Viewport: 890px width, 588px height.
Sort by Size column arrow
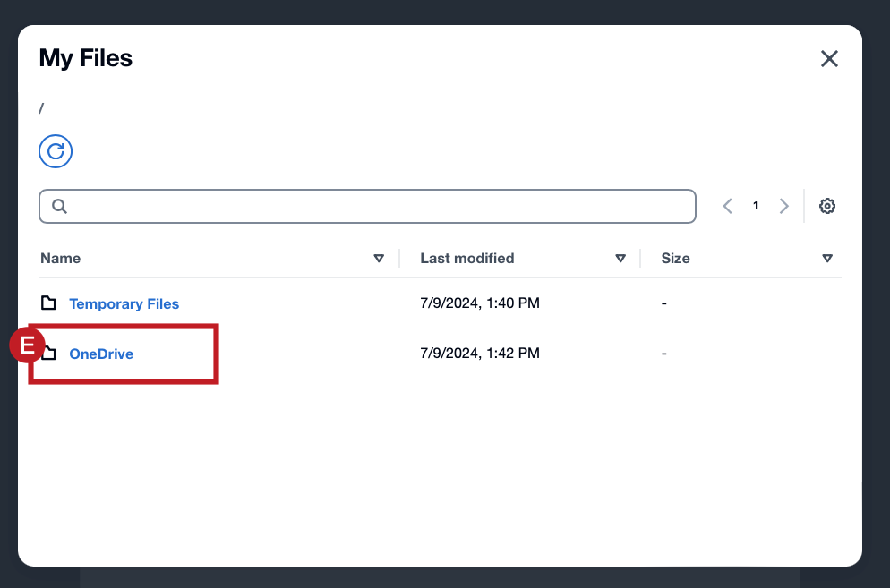coord(827,259)
